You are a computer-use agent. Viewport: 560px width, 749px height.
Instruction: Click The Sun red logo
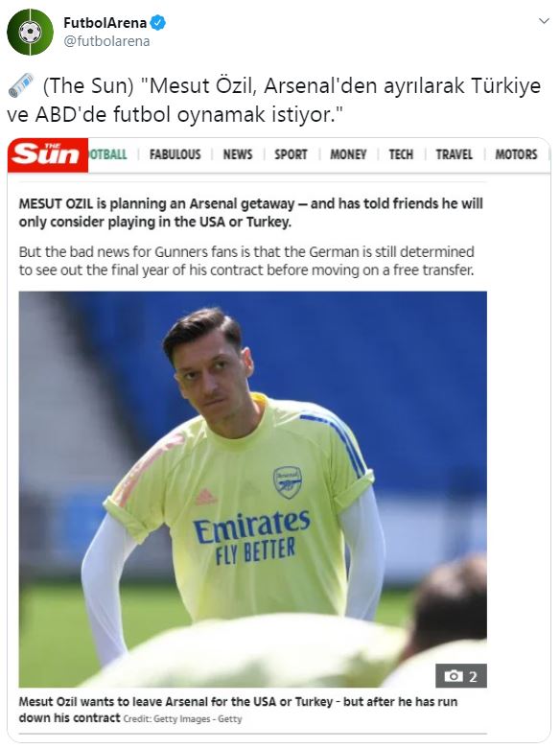tap(48, 154)
